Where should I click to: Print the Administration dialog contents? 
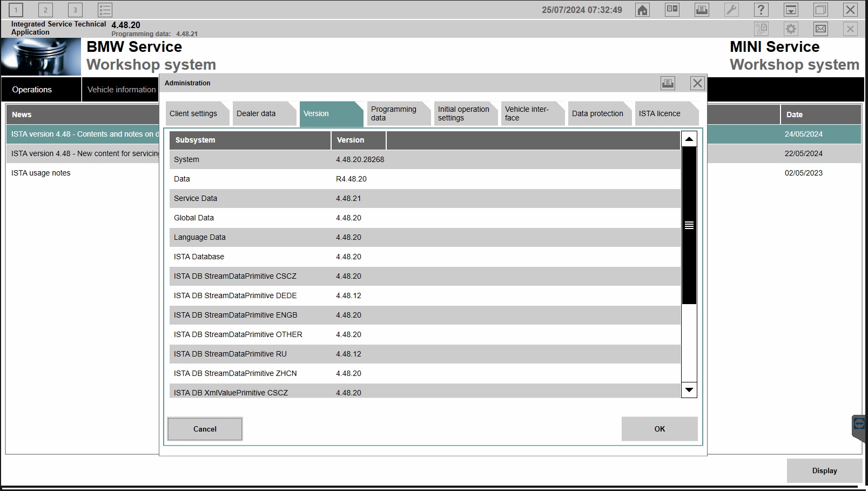668,83
